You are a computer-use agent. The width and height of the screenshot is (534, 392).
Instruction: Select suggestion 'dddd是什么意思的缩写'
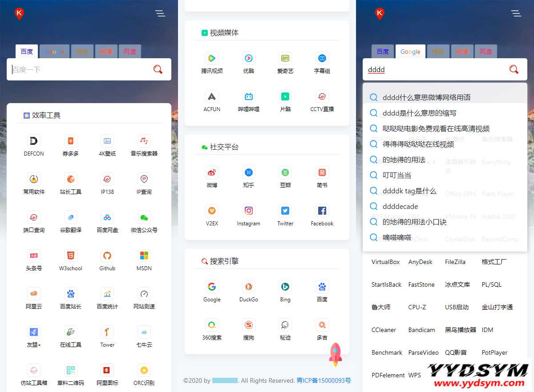coord(419,113)
